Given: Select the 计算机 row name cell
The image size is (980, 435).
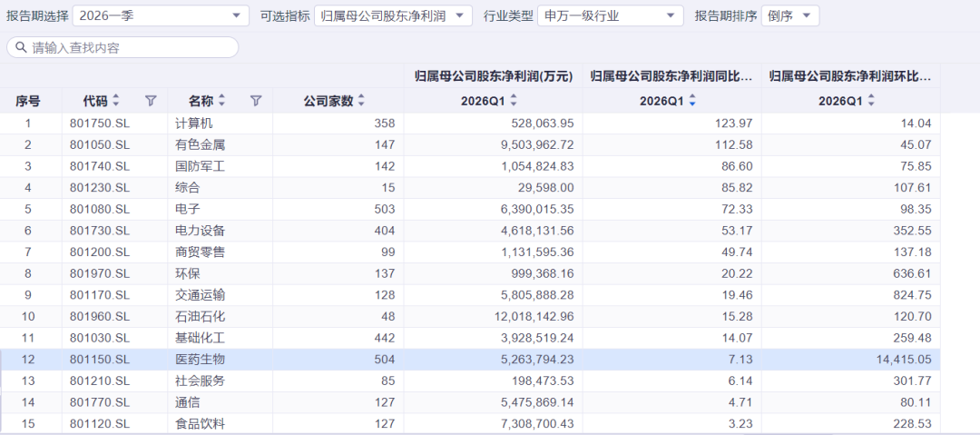Looking at the screenshot, I should pyautogui.click(x=220, y=124).
